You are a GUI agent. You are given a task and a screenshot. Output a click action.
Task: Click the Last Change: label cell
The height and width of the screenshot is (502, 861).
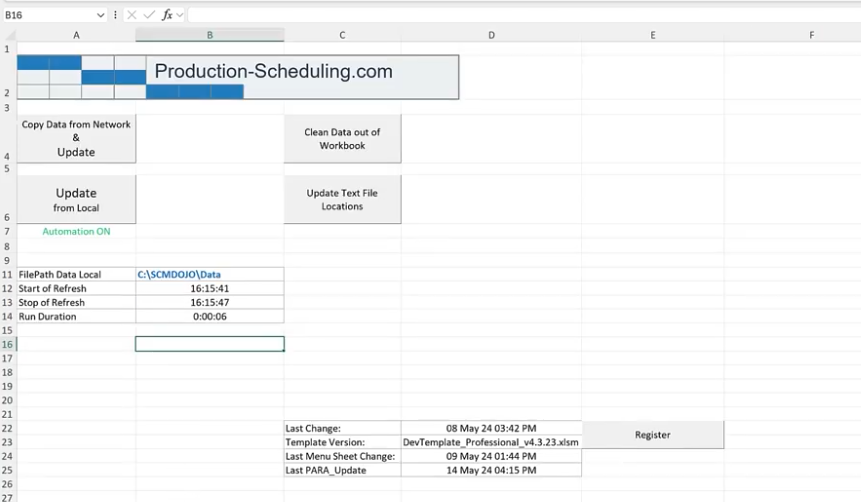[x=342, y=428]
